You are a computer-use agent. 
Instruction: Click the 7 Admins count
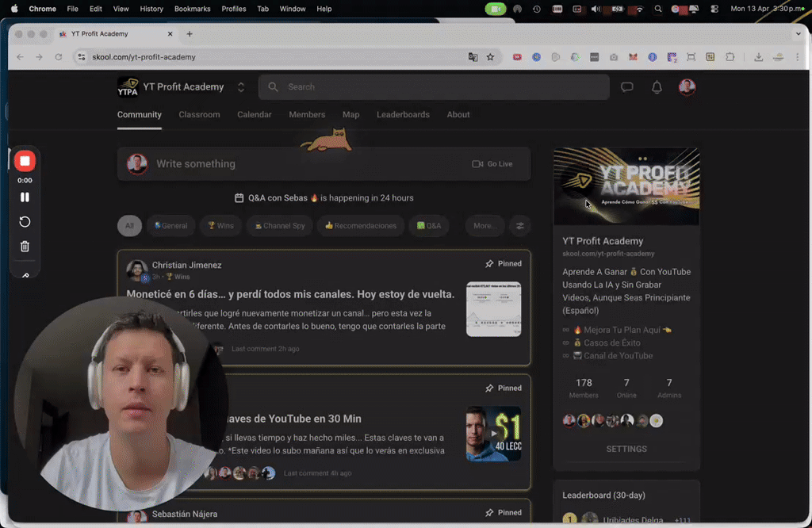(x=669, y=388)
